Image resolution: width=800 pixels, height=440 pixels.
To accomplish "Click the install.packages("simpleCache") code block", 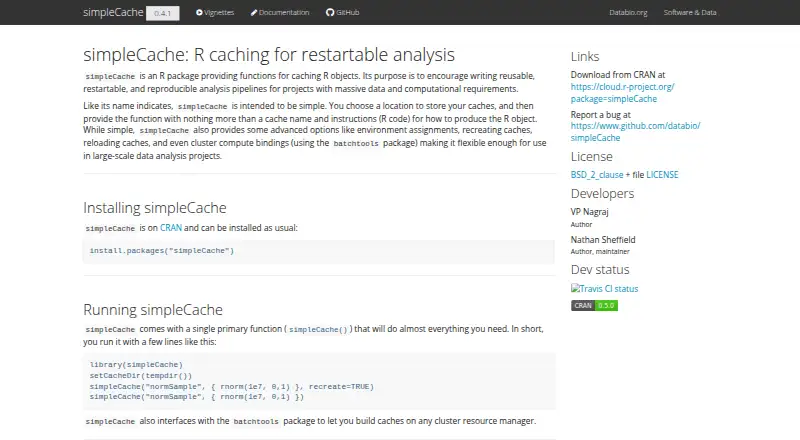I will (319, 251).
